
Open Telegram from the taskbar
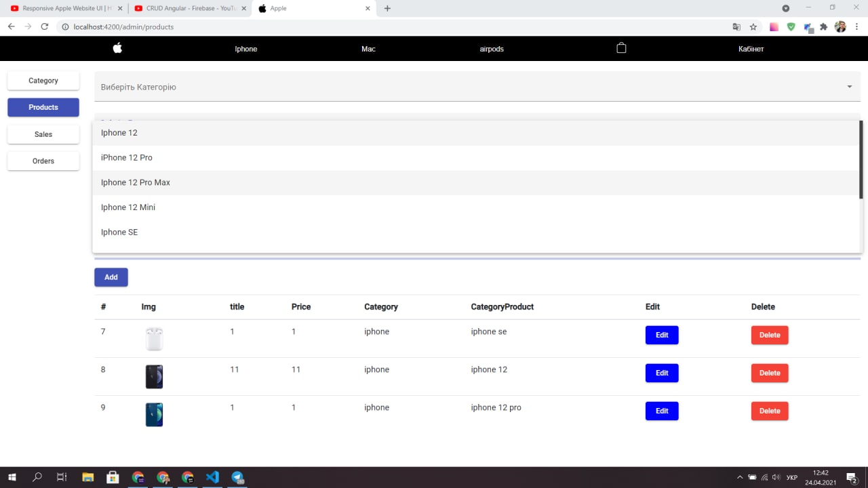tap(237, 477)
